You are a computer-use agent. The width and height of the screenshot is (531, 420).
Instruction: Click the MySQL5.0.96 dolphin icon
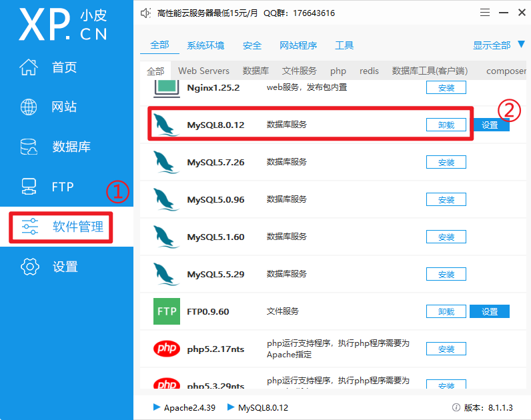click(x=165, y=199)
